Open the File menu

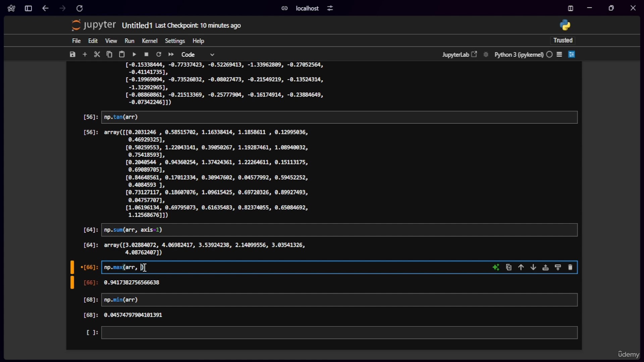click(x=76, y=41)
